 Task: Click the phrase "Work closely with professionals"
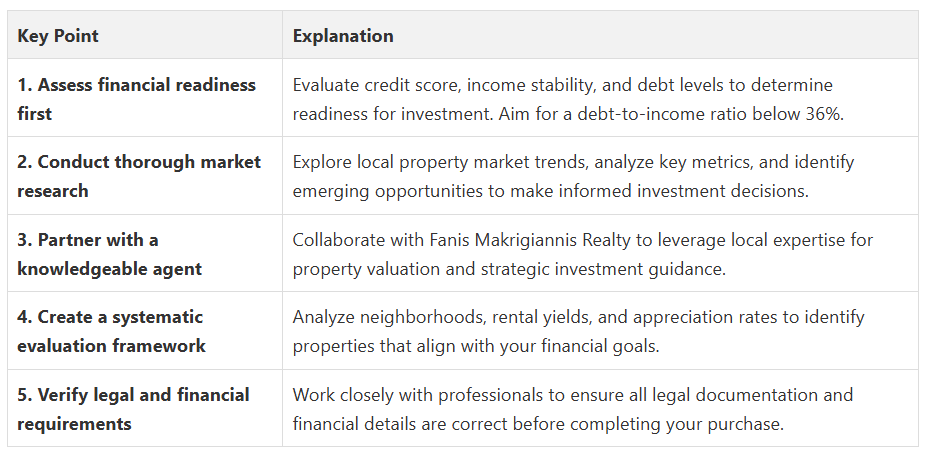[x=412, y=395]
